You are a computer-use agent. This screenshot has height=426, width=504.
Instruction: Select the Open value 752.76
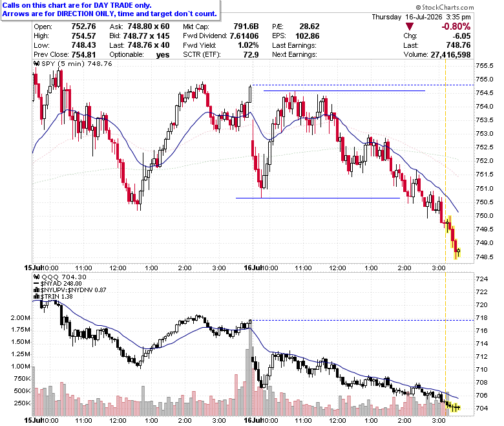pos(83,27)
